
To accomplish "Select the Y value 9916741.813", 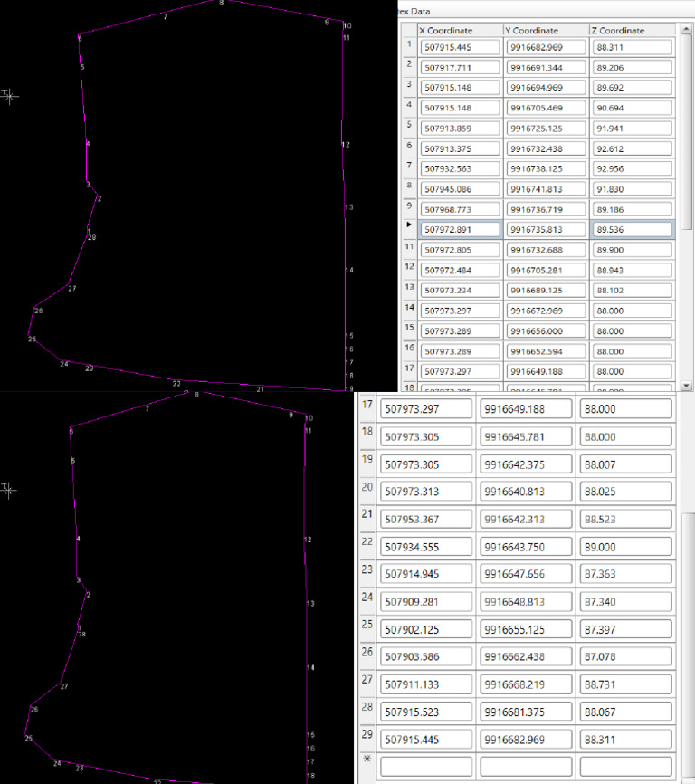I will (546, 189).
